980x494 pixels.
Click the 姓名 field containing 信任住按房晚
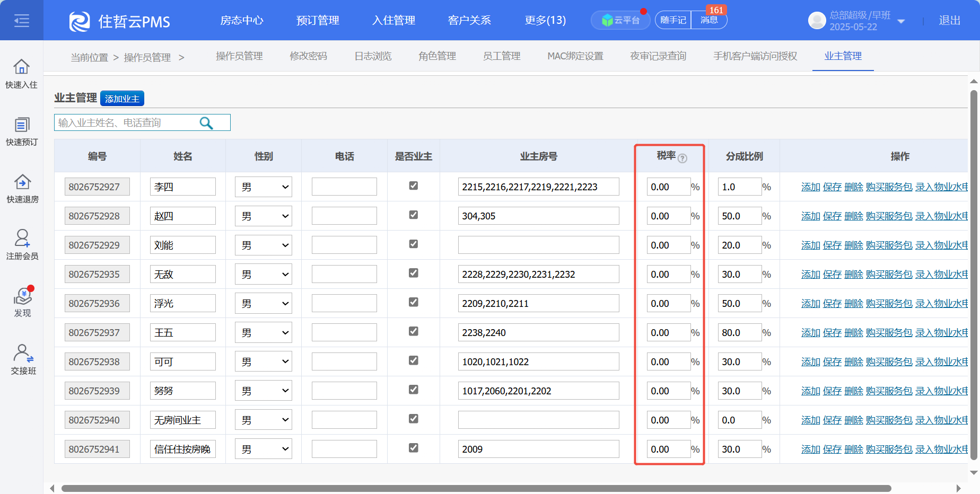click(183, 449)
